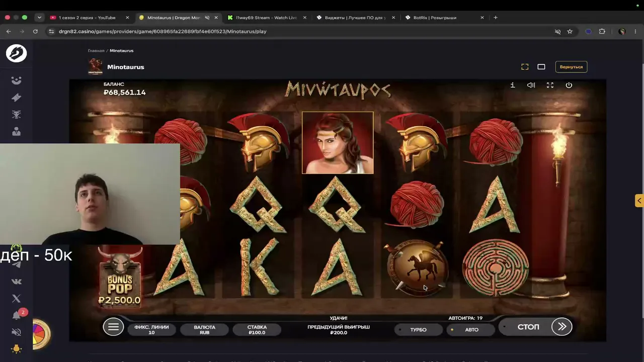644x362 pixels.
Task: Open the browser extensions puzzle icon
Action: coord(602,31)
